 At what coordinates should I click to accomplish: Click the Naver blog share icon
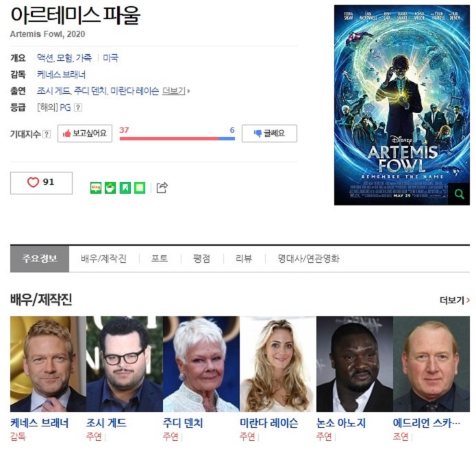click(x=96, y=188)
